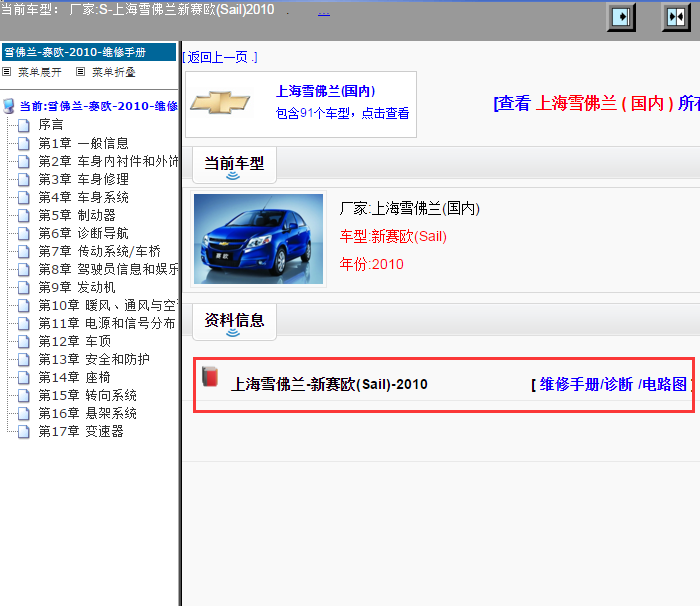Click the page icon beside 第14章 座椅
Viewport: 700px width, 606px height.
coord(24,378)
